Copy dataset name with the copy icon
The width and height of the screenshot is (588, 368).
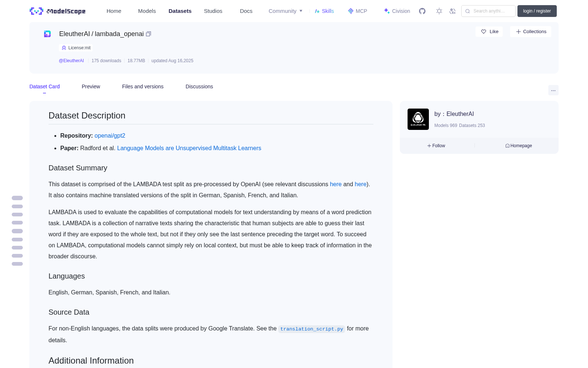(148, 34)
